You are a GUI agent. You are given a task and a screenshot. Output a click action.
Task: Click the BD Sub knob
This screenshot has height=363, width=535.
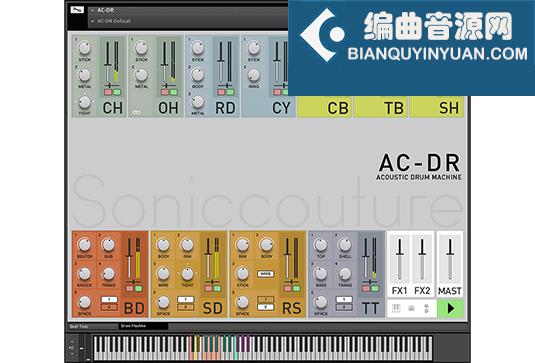[108, 245]
